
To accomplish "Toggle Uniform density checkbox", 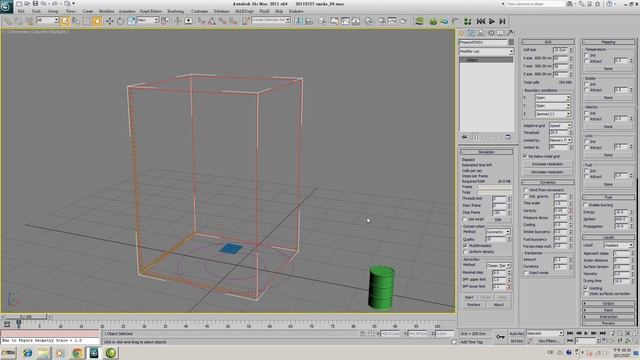I will tap(465, 252).
